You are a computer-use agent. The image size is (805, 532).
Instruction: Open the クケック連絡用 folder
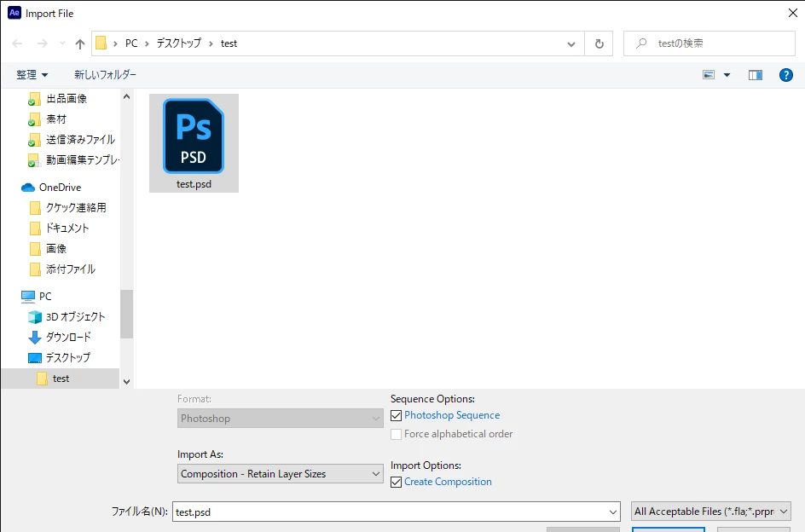[76, 207]
